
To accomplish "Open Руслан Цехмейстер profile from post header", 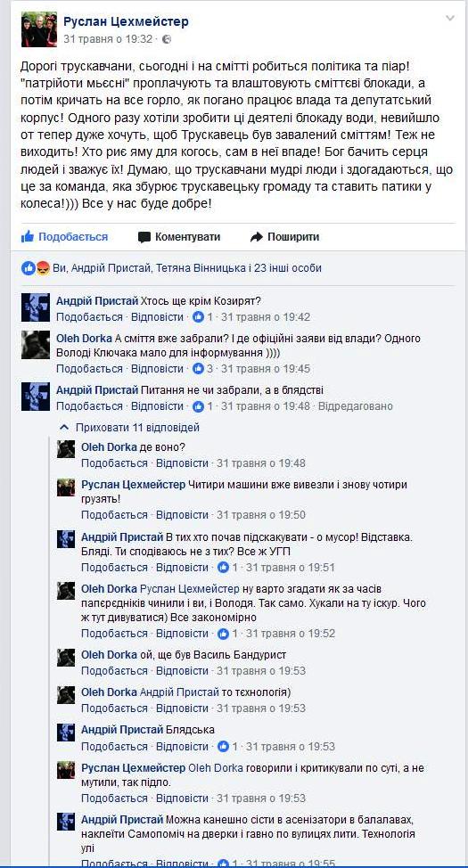I will click(127, 21).
